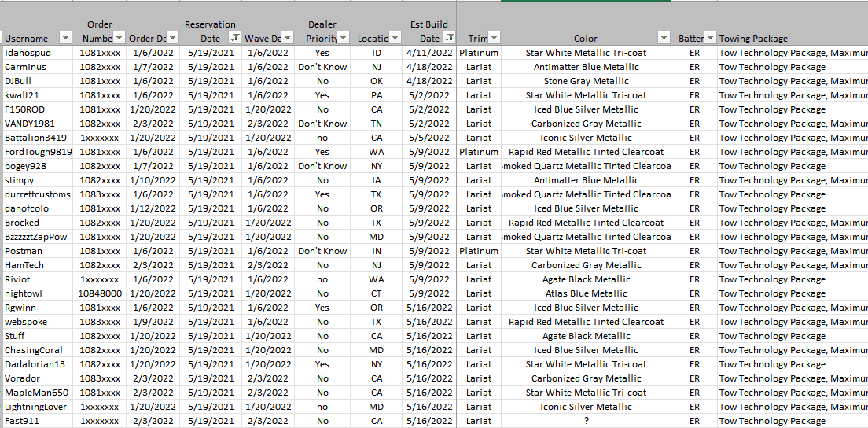Open the Trim column filter dropdown
Image resolution: width=868 pixels, height=428 pixels.
click(494, 39)
